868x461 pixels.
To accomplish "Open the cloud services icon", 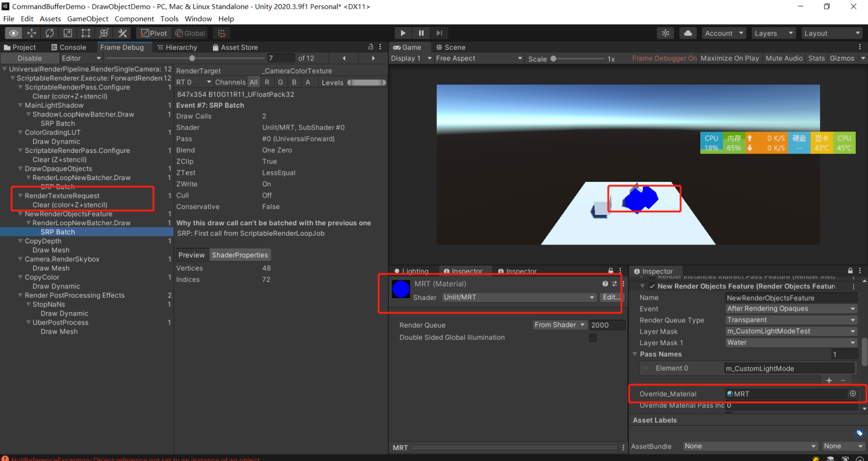I will [688, 33].
